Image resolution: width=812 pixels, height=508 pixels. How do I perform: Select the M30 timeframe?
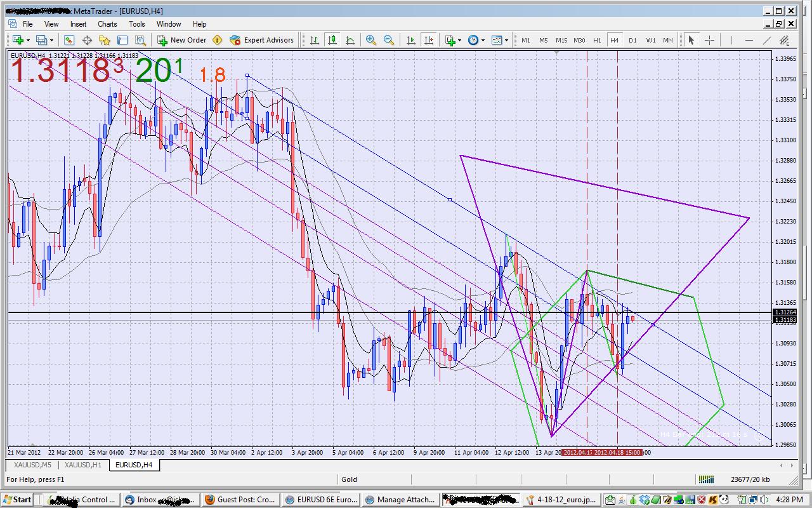point(579,40)
